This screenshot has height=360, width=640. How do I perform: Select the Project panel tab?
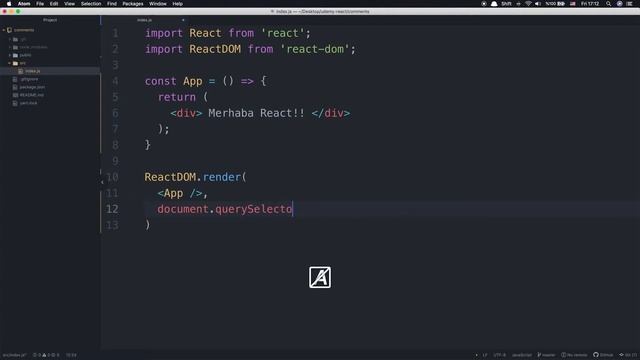click(50, 20)
